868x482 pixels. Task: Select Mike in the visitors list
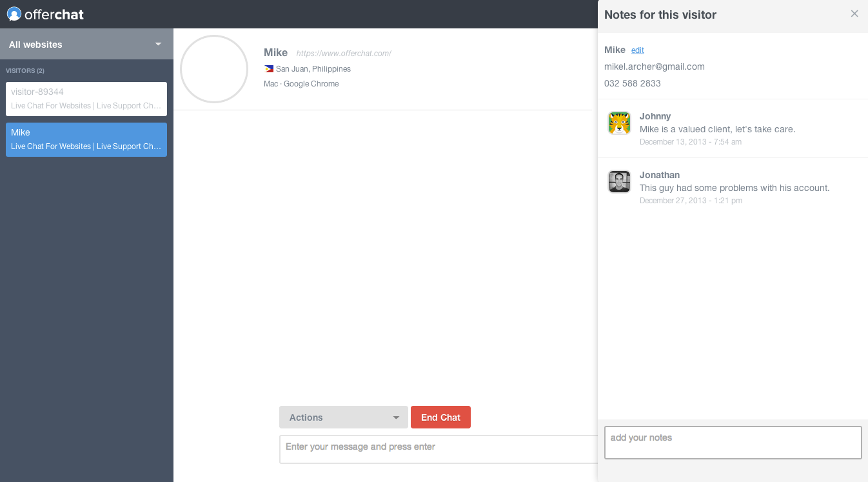[86, 139]
